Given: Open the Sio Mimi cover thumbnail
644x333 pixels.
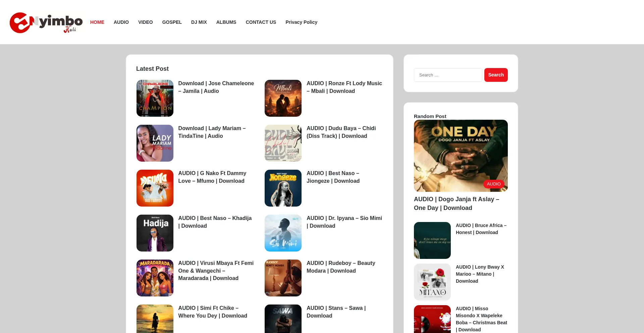Looking at the screenshot, I should click(283, 233).
